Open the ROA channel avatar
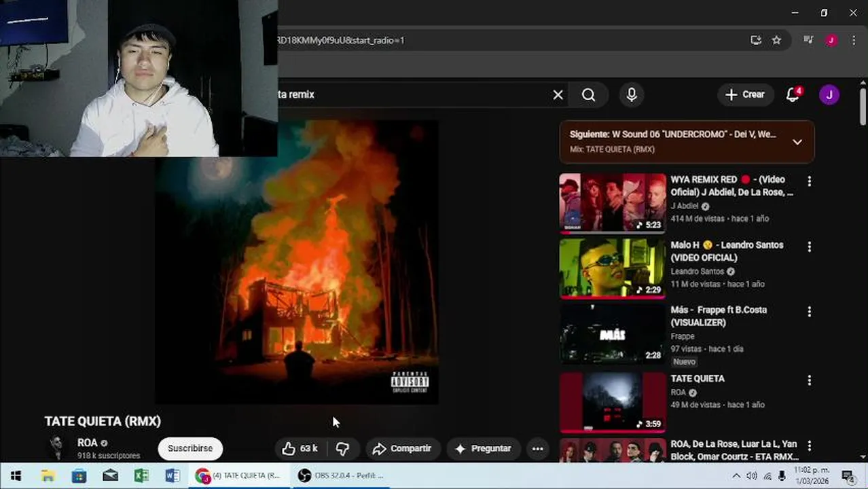 57,448
